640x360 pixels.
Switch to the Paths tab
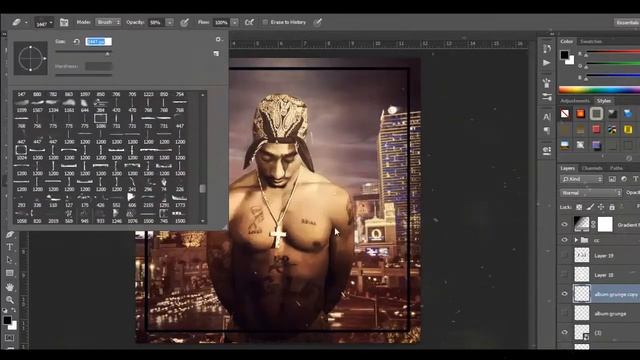616,168
